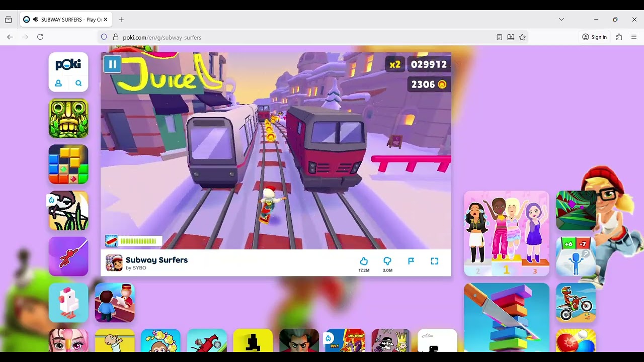The image size is (644, 362).
Task: Click the Subway Surfers game title icon
Action: point(114,263)
